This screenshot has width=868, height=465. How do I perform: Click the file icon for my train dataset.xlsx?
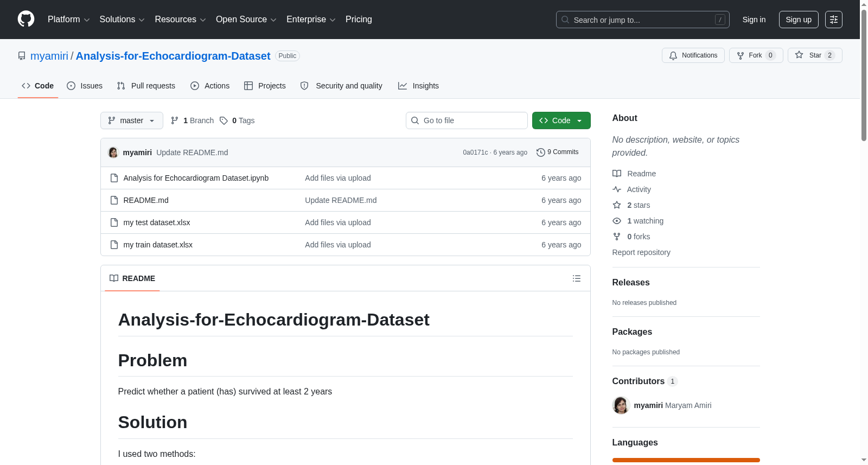[x=114, y=245]
